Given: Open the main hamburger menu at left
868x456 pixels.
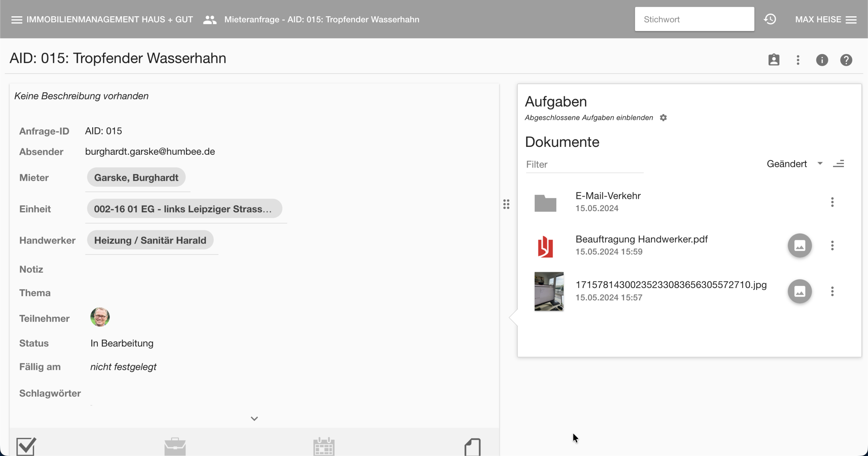Looking at the screenshot, I should click(x=16, y=20).
